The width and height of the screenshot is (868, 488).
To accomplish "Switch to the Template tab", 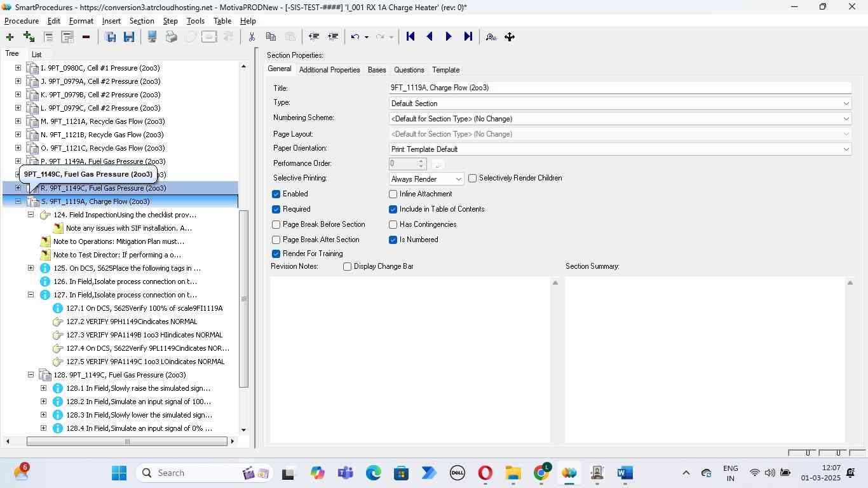I will (x=445, y=70).
